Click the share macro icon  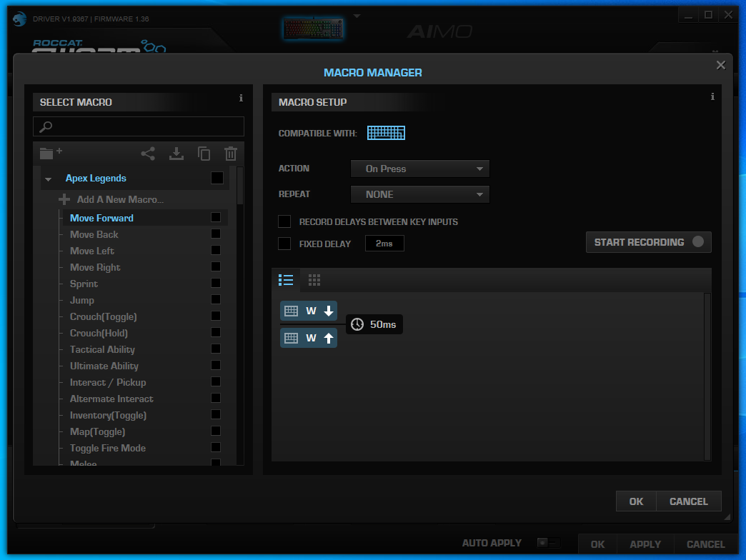[148, 154]
